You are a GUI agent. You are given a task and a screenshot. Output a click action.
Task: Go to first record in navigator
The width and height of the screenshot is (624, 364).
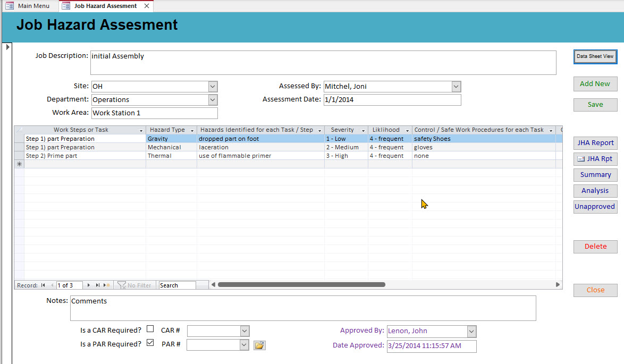pyautogui.click(x=43, y=285)
